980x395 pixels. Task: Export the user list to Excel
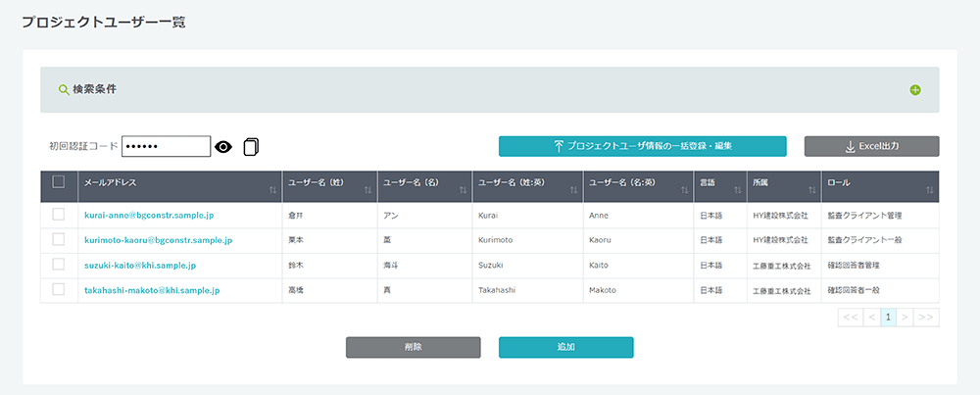pos(871,146)
